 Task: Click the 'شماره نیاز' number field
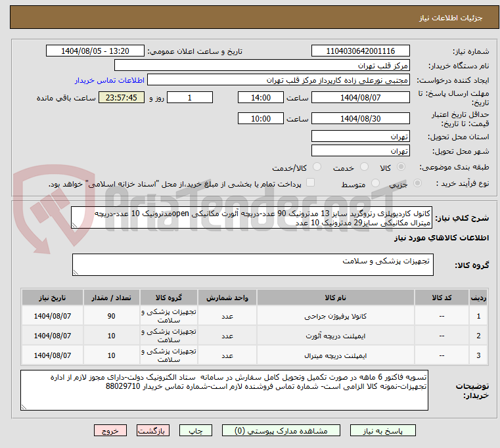pos(360,51)
